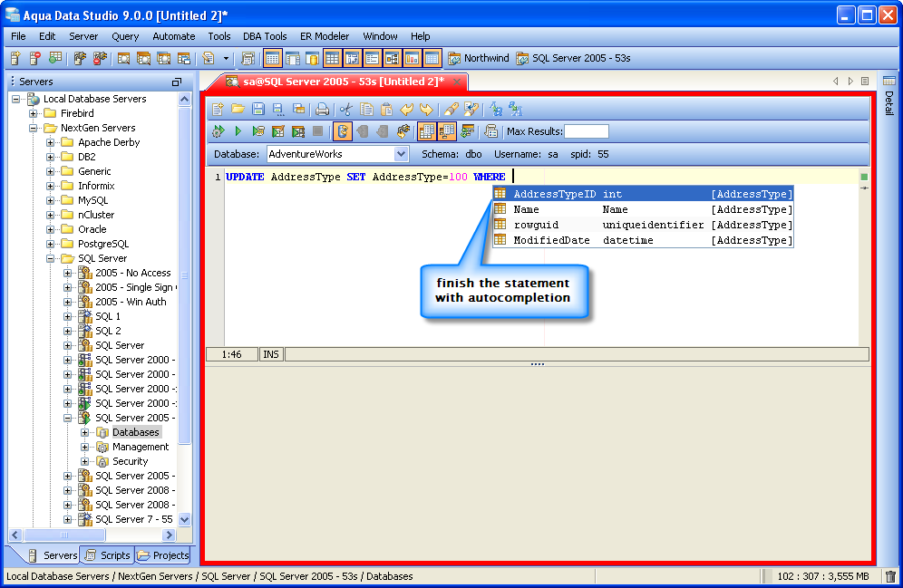The image size is (903, 588).
Task: Click the Register Server icon in main toolbar
Action: pos(15,58)
